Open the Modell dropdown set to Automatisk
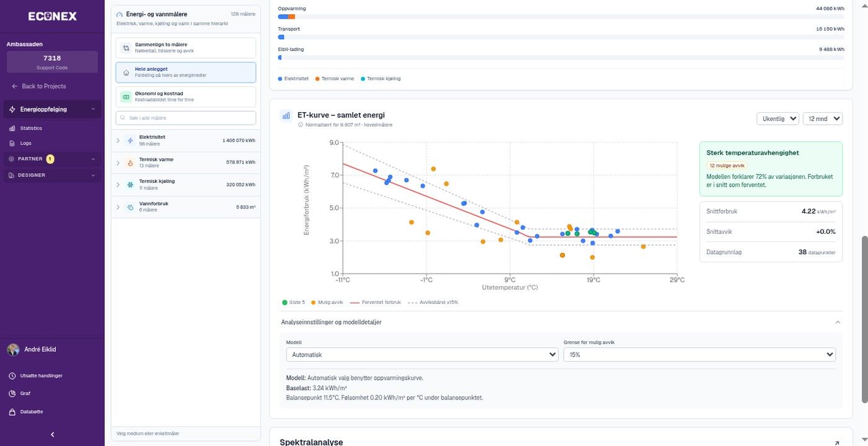 point(422,355)
